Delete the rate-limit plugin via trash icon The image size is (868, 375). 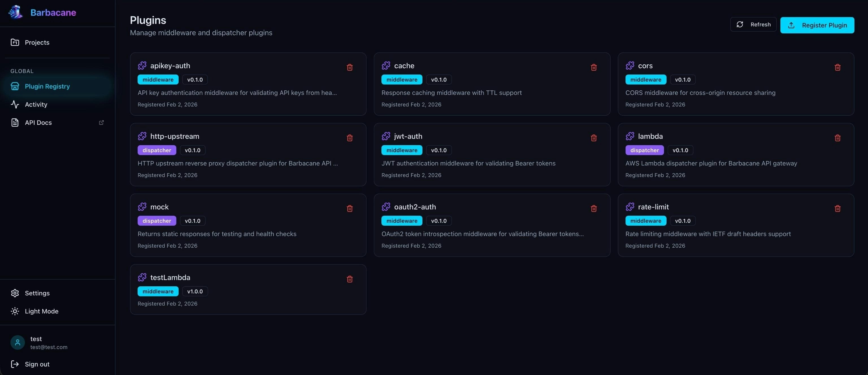click(x=838, y=208)
